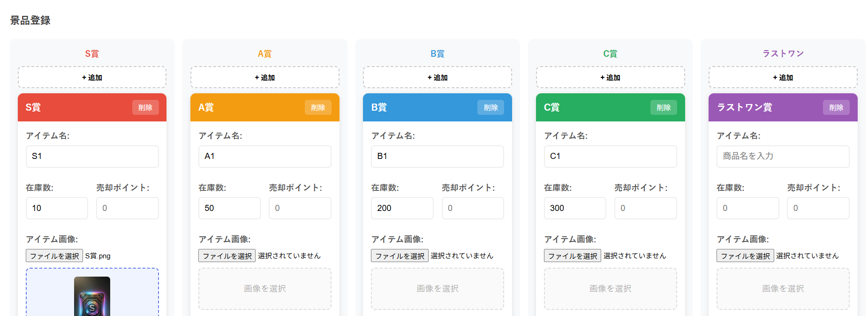Edit the C賞 stock count of 300

[574, 208]
